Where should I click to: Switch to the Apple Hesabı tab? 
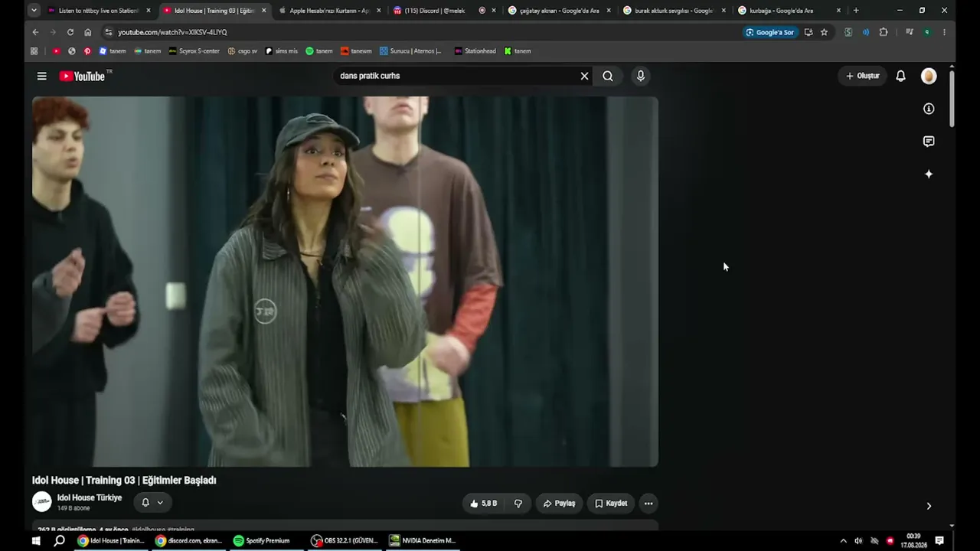(x=328, y=11)
